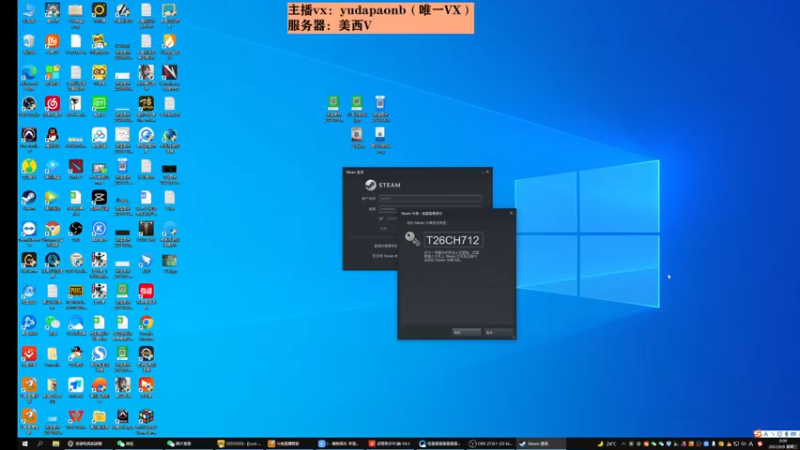800x450 pixels.
Task: Confirm the Steam Guard dialog with OK
Action: pyautogui.click(x=466, y=332)
